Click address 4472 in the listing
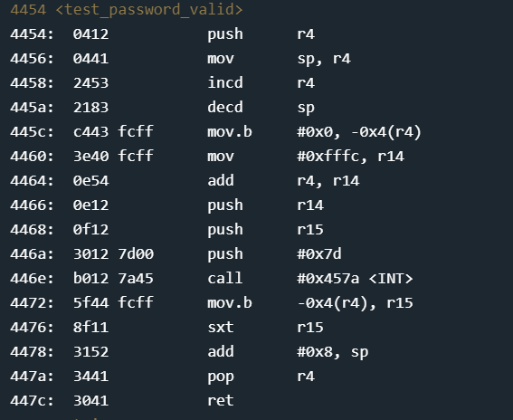Screen dimensions: 513x420 [32, 303]
